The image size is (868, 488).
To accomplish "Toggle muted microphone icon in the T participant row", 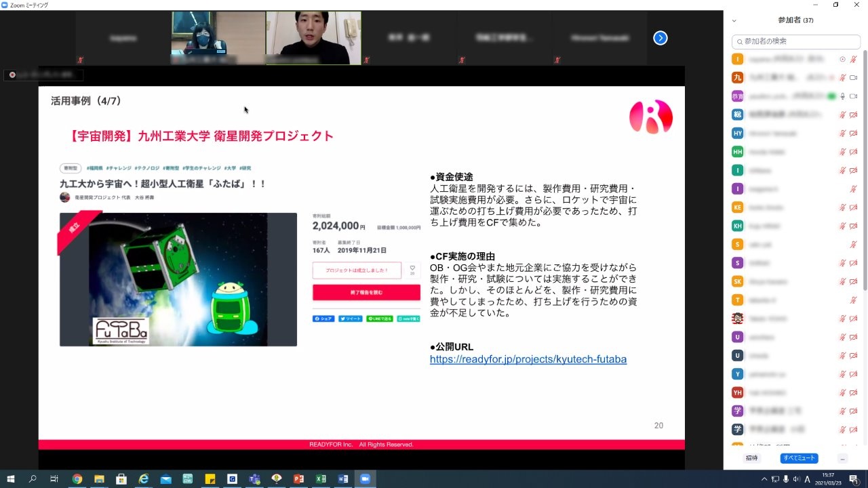I will click(x=854, y=300).
